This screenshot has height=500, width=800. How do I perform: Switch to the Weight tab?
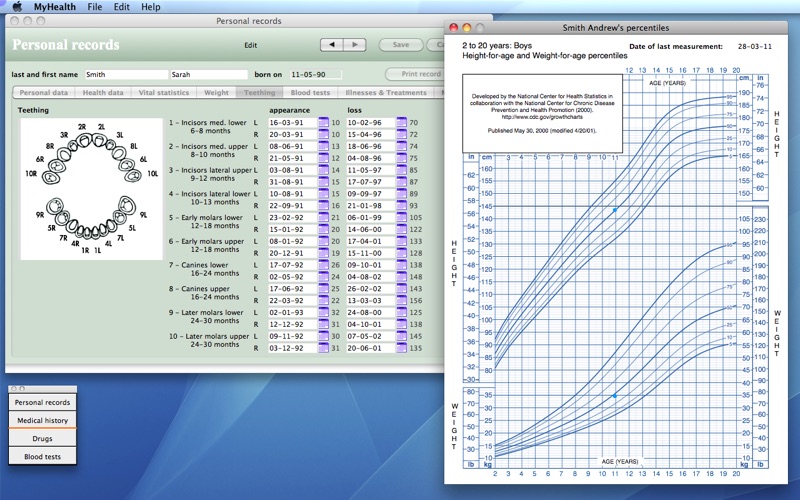(216, 92)
